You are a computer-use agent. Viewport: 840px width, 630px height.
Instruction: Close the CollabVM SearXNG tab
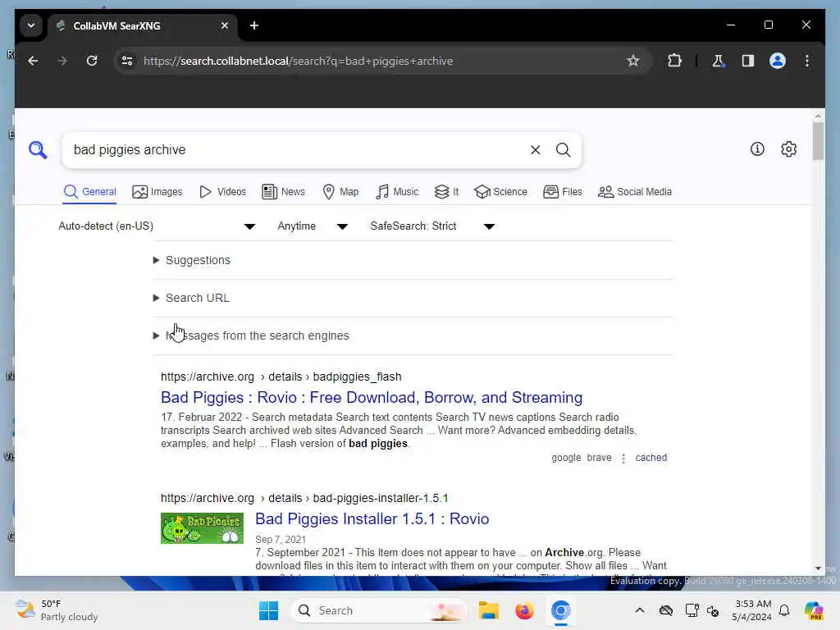(225, 25)
